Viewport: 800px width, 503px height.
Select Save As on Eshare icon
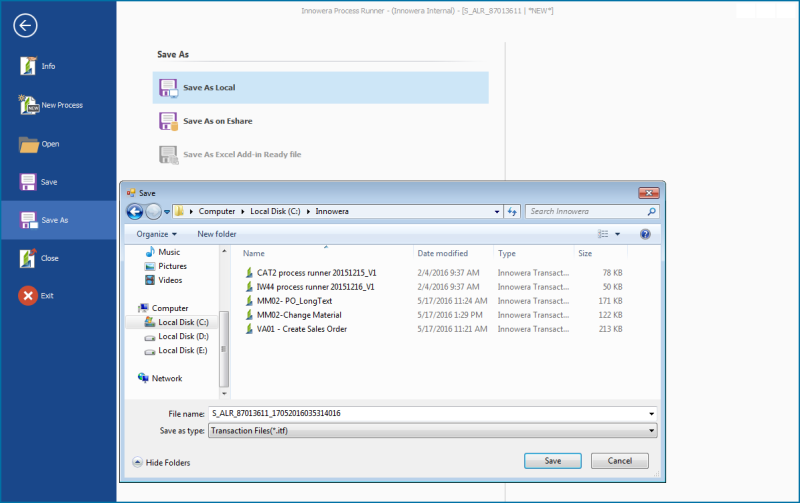click(168, 121)
